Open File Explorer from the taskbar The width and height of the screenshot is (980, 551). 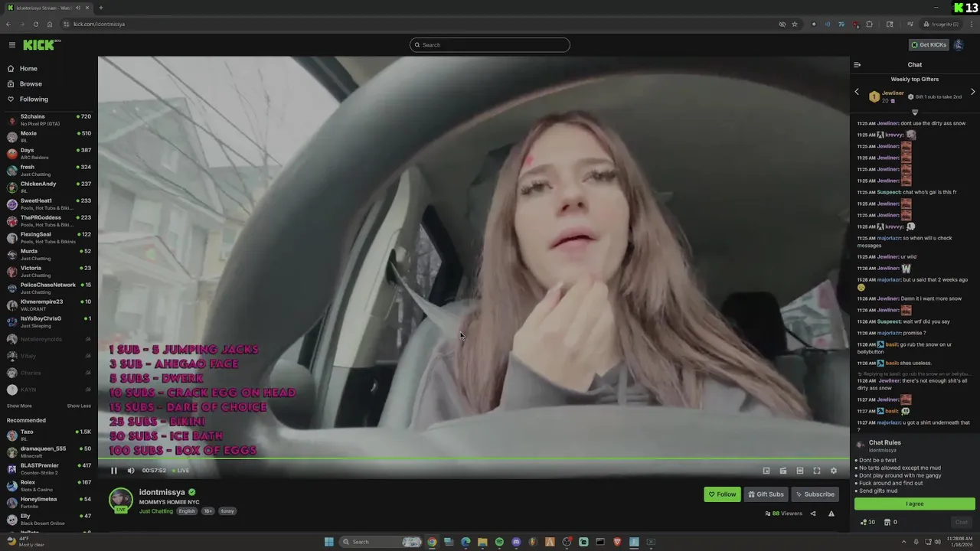tap(482, 542)
